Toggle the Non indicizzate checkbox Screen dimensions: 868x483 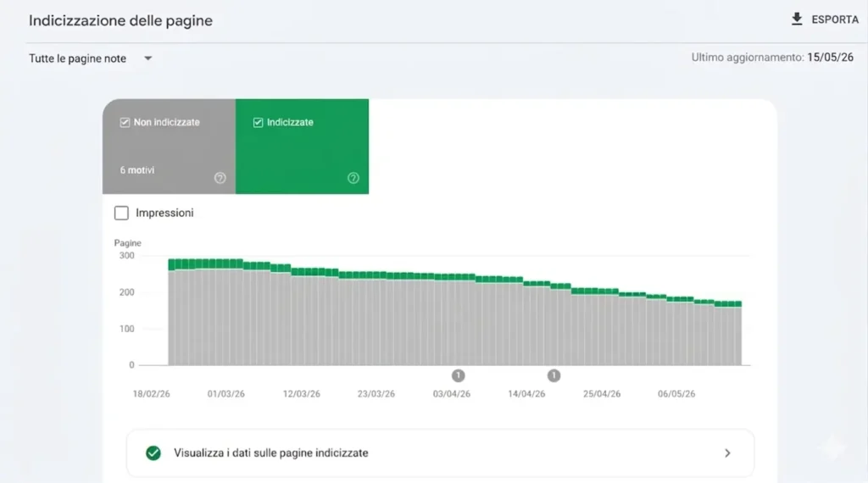coord(125,122)
